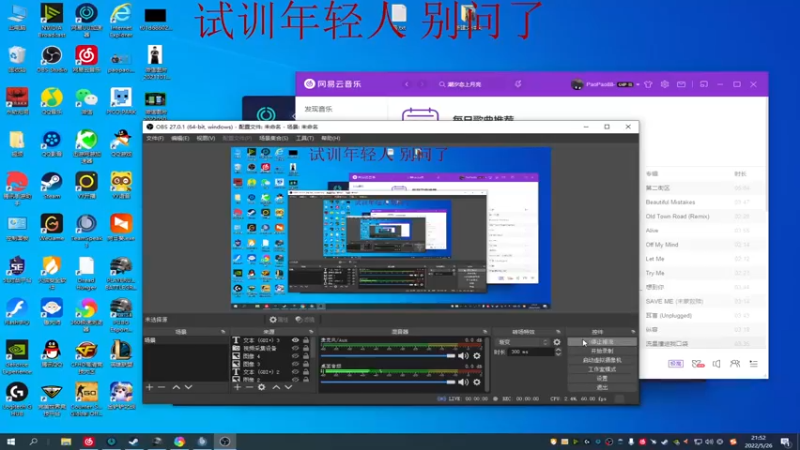The width and height of the screenshot is (800, 450).
Task: Click the 工作室模式 button
Action: click(x=602, y=369)
